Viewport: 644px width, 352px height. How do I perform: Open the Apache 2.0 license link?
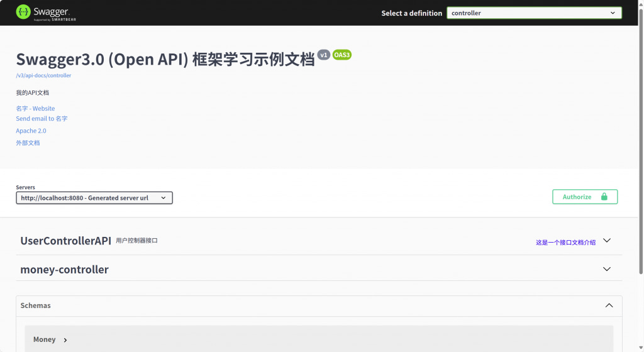(x=31, y=131)
